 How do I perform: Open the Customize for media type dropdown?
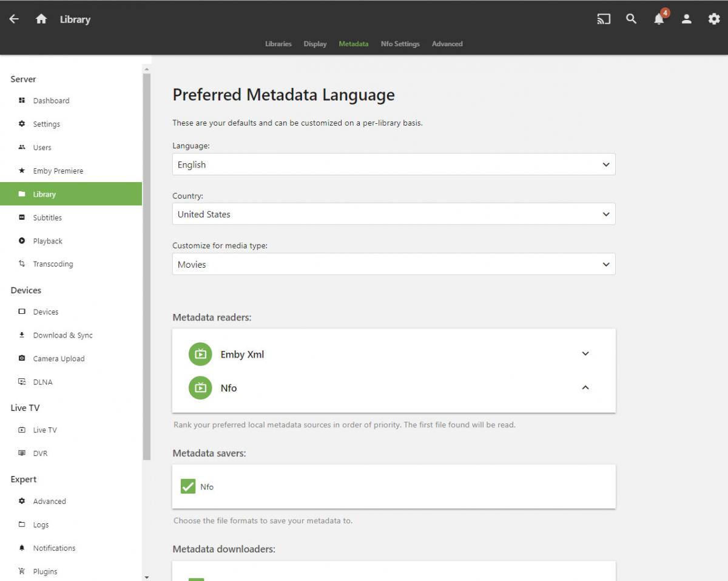click(x=394, y=265)
